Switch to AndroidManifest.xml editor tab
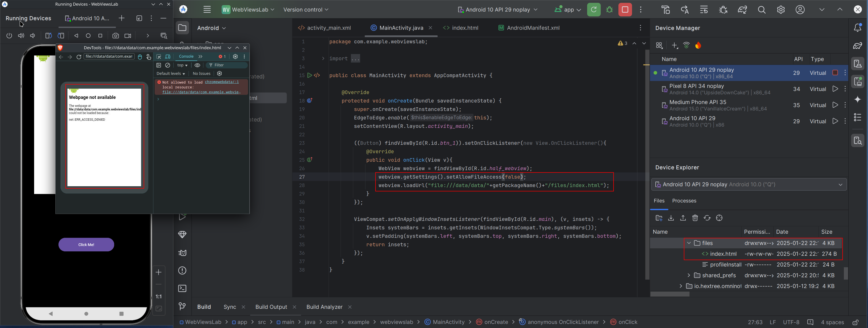This screenshot has width=868, height=328. tap(529, 28)
